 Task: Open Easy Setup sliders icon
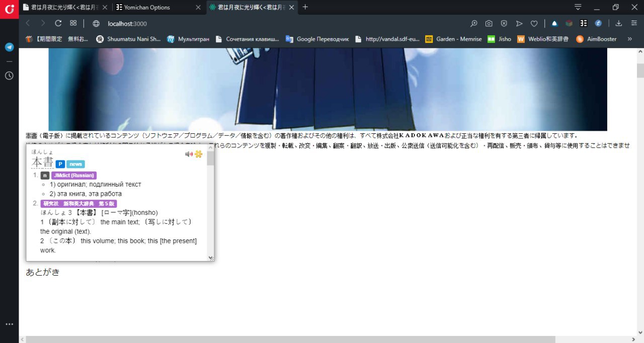coord(634,23)
